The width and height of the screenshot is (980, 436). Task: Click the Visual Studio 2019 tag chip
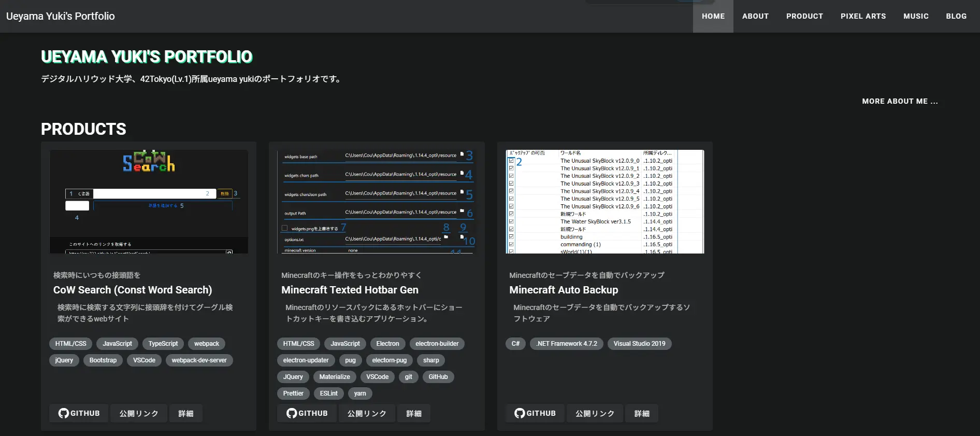tap(639, 344)
